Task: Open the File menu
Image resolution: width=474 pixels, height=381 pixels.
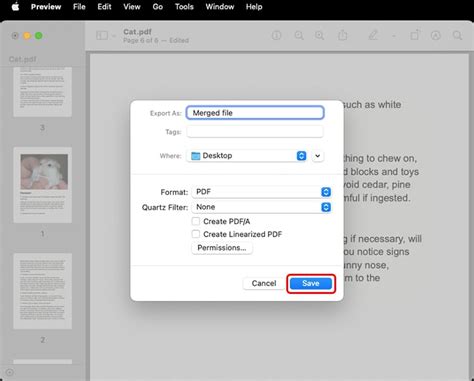Action: pyautogui.click(x=79, y=7)
